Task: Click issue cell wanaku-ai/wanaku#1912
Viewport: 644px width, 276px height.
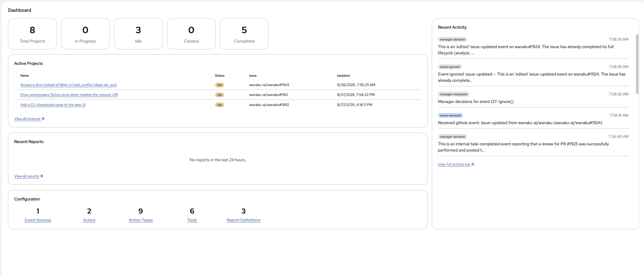Action: click(269, 95)
